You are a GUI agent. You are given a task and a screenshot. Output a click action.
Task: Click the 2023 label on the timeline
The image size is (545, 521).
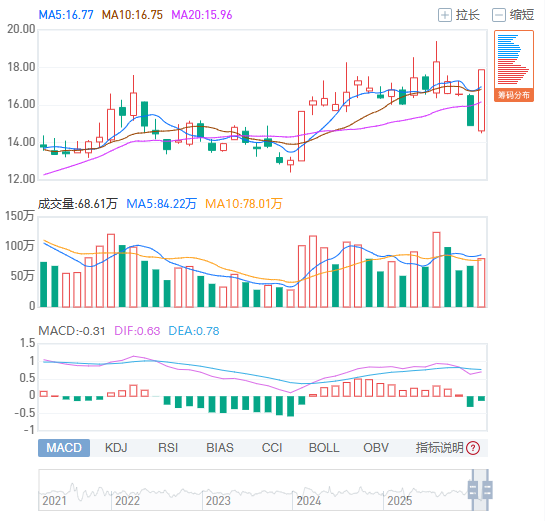pos(218,501)
